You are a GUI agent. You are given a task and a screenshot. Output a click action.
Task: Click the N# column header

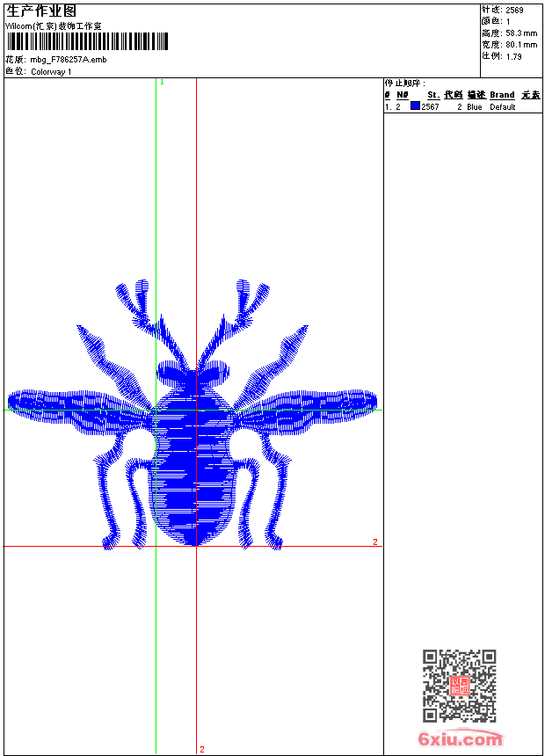tap(402, 95)
